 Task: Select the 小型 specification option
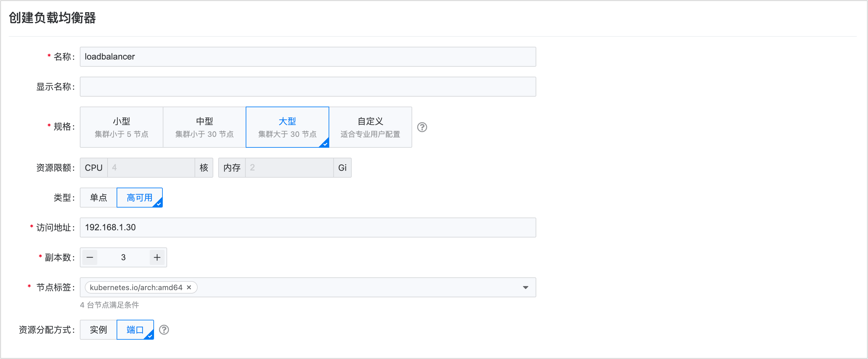click(122, 127)
